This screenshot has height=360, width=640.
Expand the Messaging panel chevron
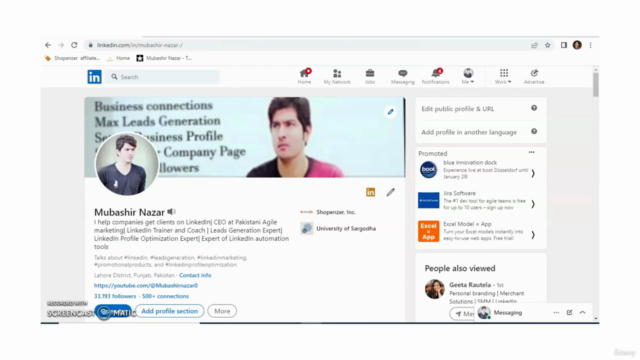pyautogui.click(x=582, y=313)
